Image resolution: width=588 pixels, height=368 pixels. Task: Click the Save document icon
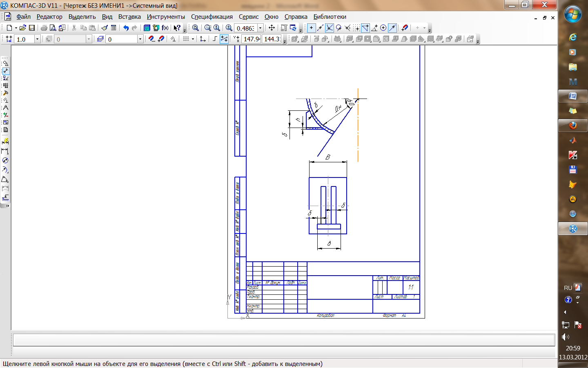tap(32, 28)
